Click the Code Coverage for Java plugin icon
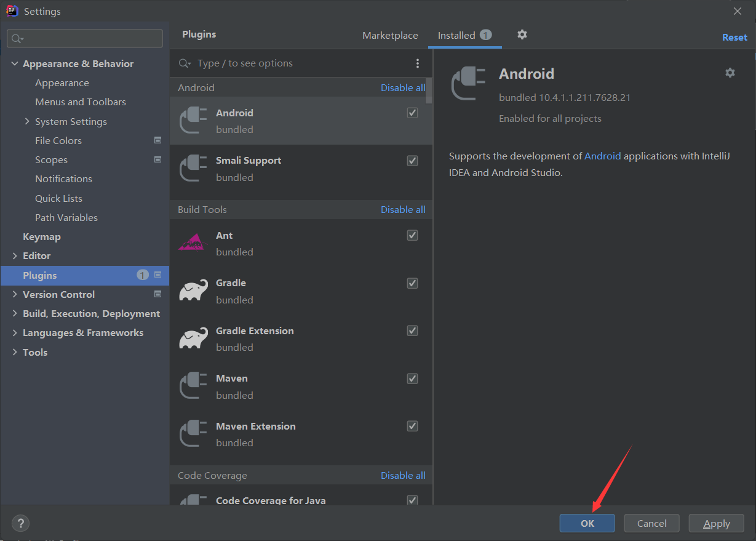756x541 pixels. pyautogui.click(x=193, y=500)
